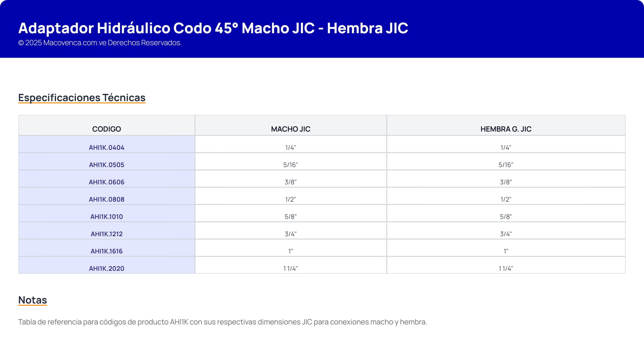Click the reference note paragraph under Notas
This screenshot has width=644, height=342.
[223, 322]
